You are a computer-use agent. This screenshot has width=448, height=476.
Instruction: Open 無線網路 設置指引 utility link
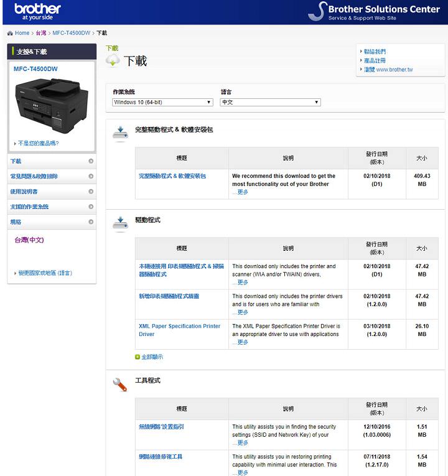tap(161, 427)
